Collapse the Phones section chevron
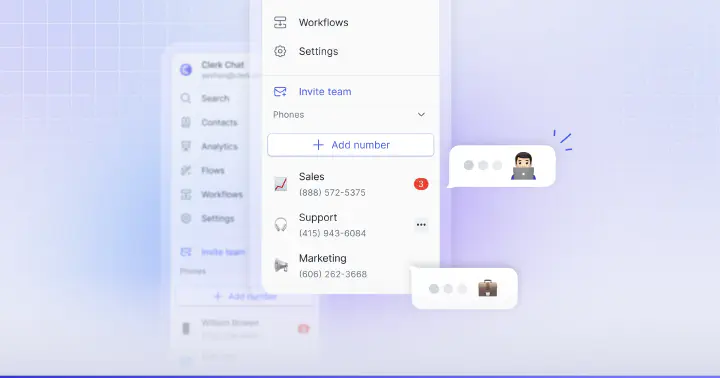Image resolution: width=720 pixels, height=378 pixels. pyautogui.click(x=421, y=114)
